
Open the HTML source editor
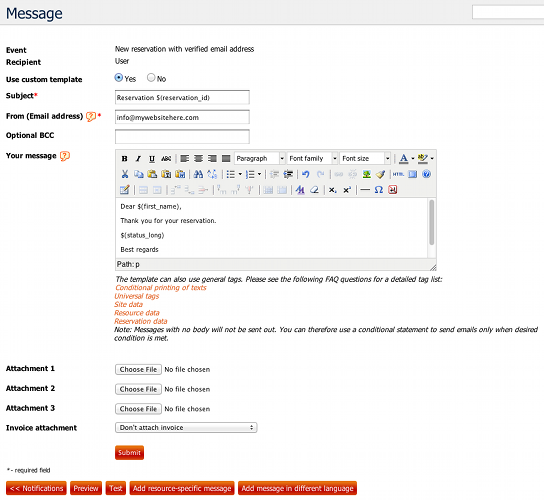coord(398,174)
